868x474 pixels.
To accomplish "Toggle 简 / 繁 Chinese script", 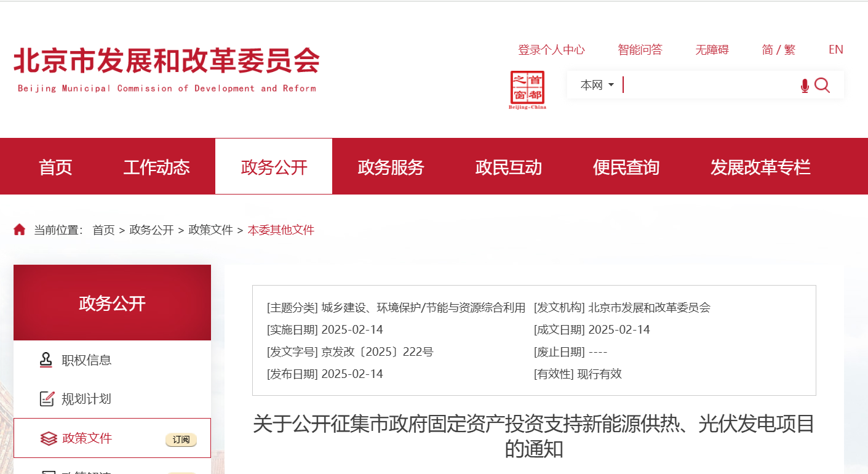I will click(778, 50).
